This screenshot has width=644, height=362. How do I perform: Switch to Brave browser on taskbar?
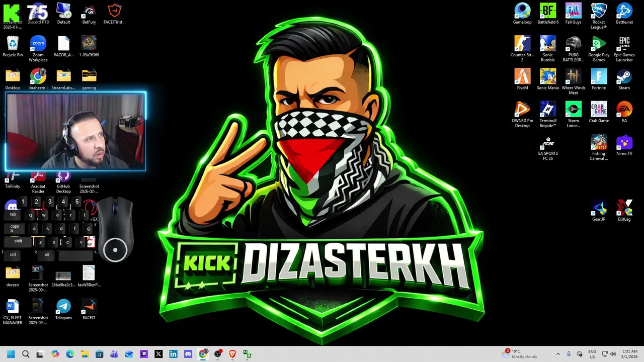(x=232, y=354)
